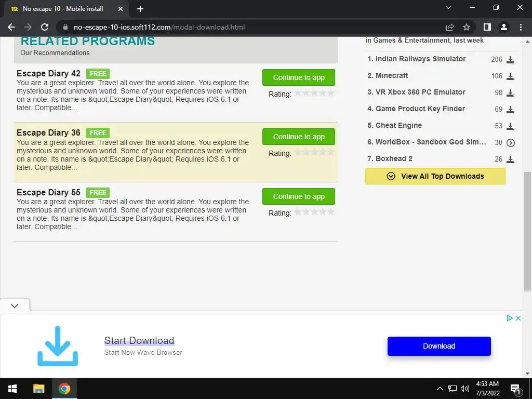Click download icon next to Minecraft
This screenshot has height=399, width=532.
pos(510,76)
